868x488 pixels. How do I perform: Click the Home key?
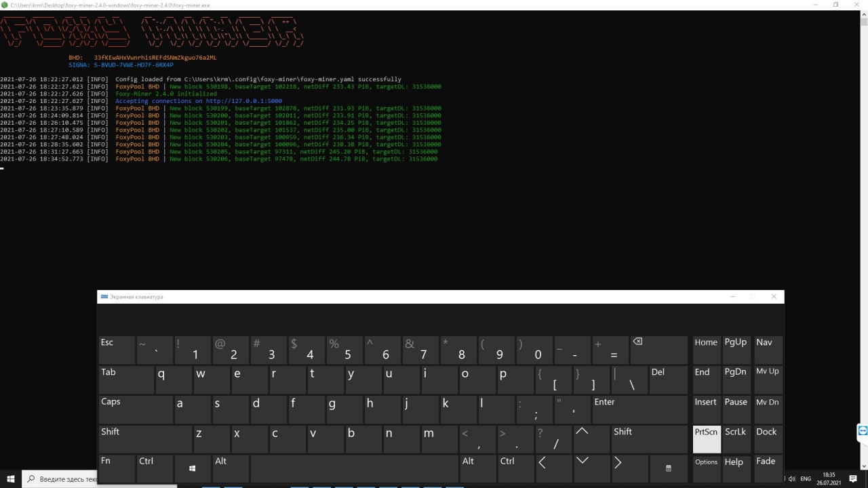[707, 350]
